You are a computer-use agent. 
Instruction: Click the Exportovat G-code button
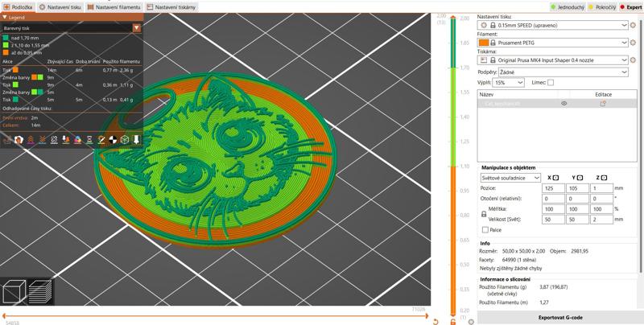pyautogui.click(x=560, y=318)
